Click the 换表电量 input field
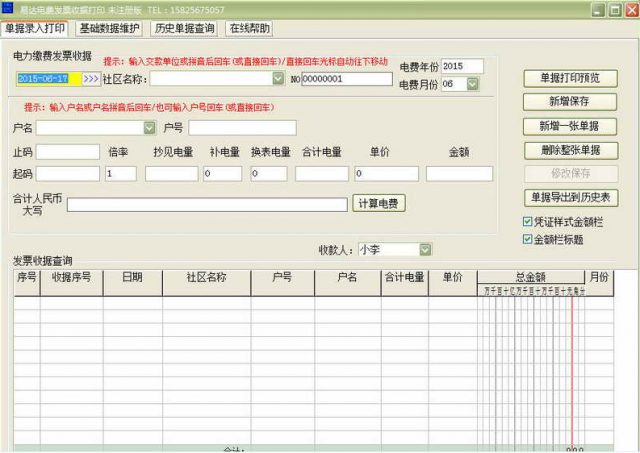This screenshot has height=453, width=640. [x=269, y=174]
